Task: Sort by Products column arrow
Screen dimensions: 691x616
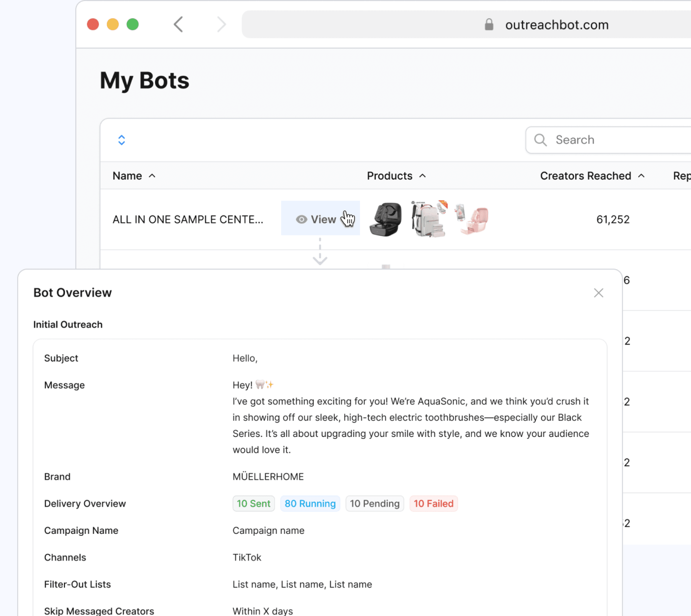Action: tap(422, 176)
